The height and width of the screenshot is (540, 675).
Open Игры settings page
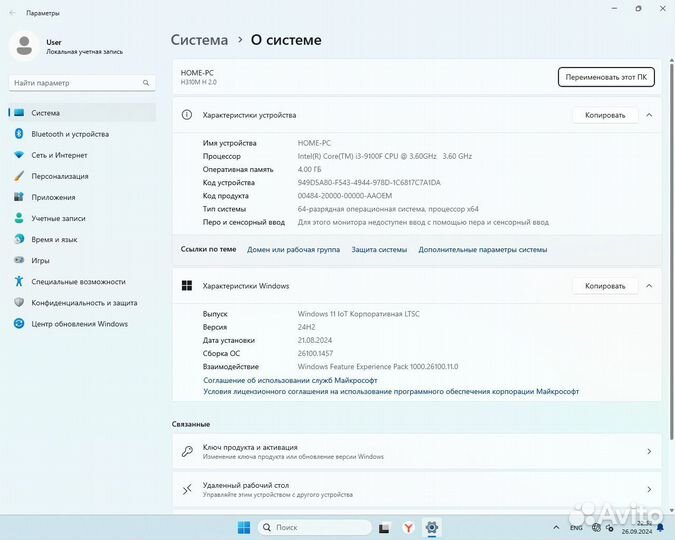82,261
